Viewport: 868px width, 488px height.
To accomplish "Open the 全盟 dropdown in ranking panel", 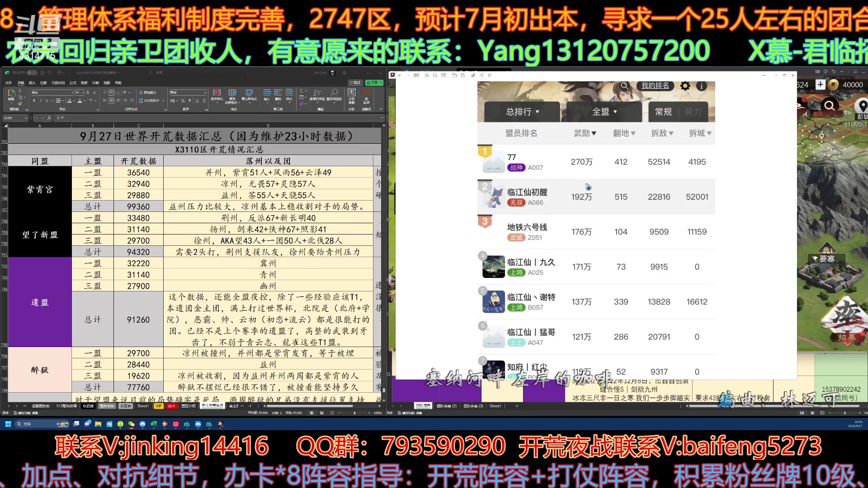I will pyautogui.click(x=604, y=112).
